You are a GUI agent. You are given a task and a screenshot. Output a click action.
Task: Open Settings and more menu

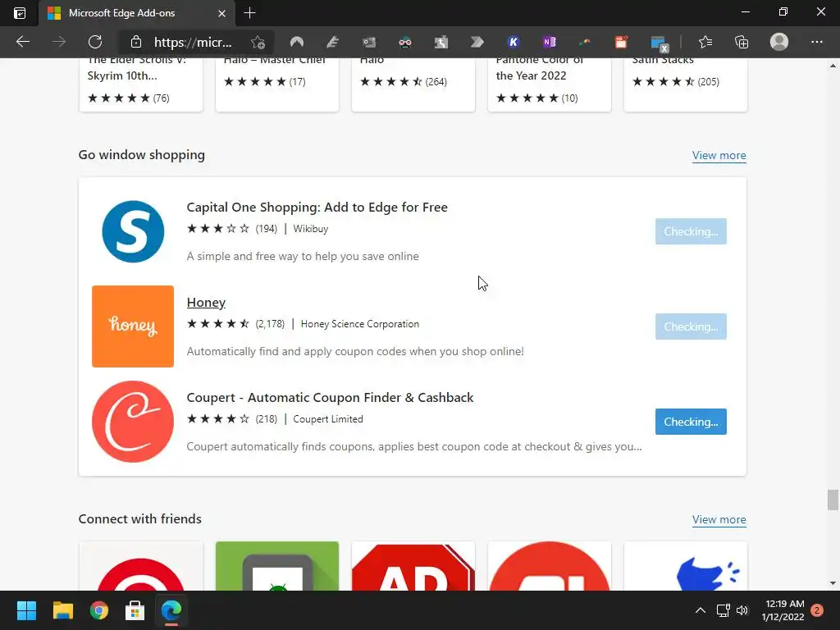[816, 42]
